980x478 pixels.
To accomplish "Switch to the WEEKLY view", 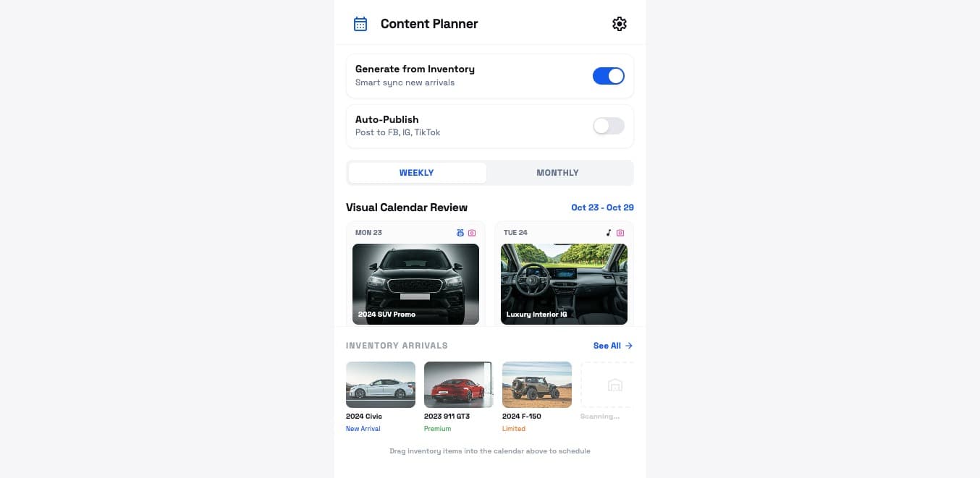I will (417, 173).
